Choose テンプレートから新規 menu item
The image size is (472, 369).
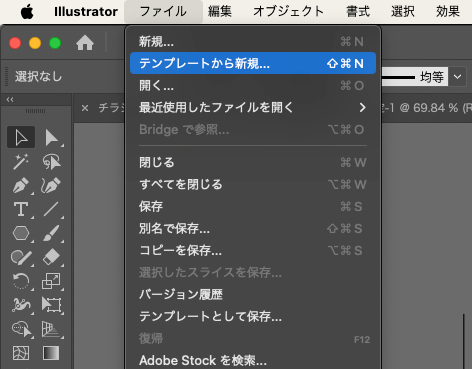[x=253, y=63]
